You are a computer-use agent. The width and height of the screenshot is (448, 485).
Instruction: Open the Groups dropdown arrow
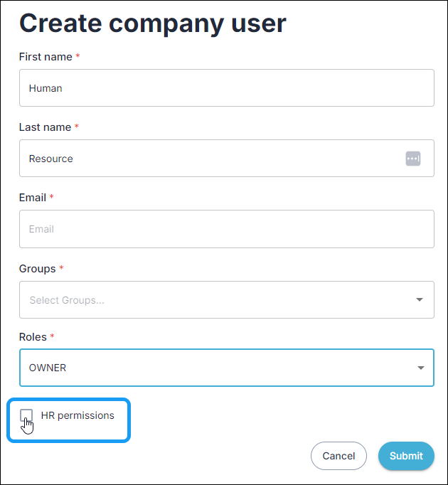[x=420, y=299]
